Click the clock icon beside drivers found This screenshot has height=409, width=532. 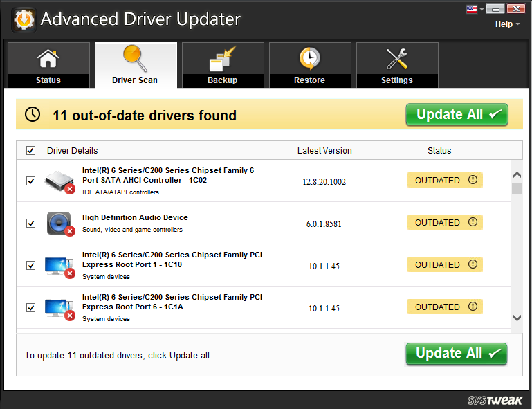pyautogui.click(x=33, y=114)
